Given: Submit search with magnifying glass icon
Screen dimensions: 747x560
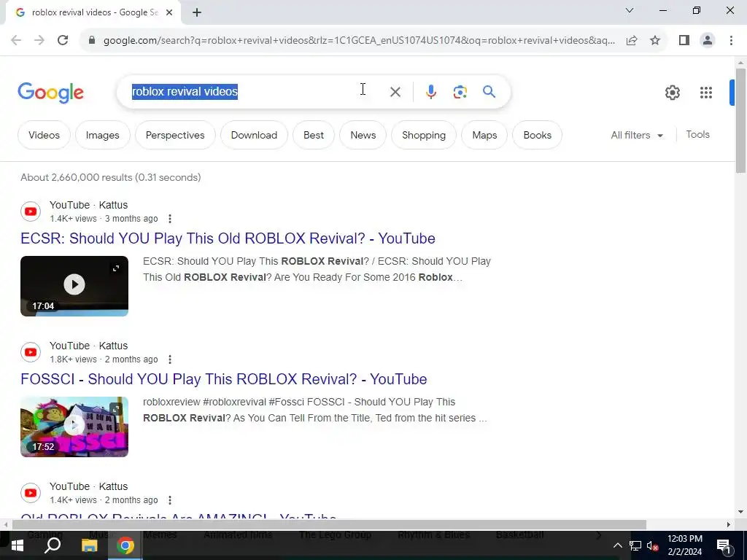Looking at the screenshot, I should [x=489, y=91].
